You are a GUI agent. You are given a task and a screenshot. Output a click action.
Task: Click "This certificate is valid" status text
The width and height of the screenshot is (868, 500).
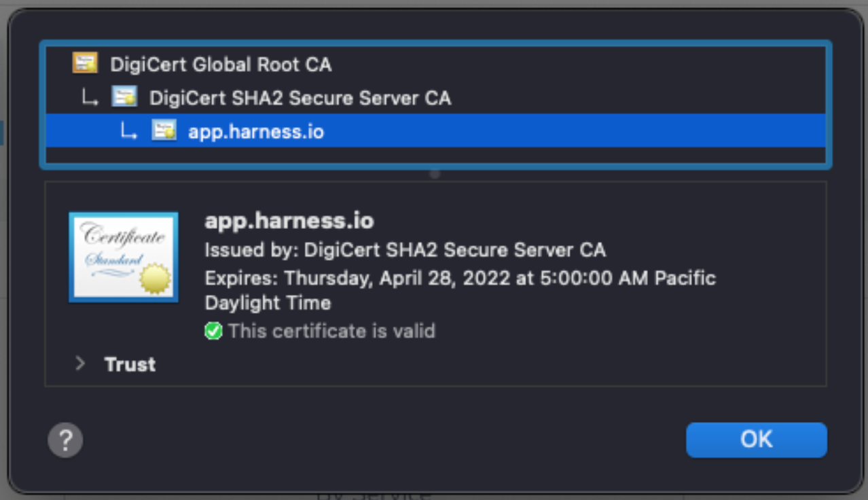331,331
